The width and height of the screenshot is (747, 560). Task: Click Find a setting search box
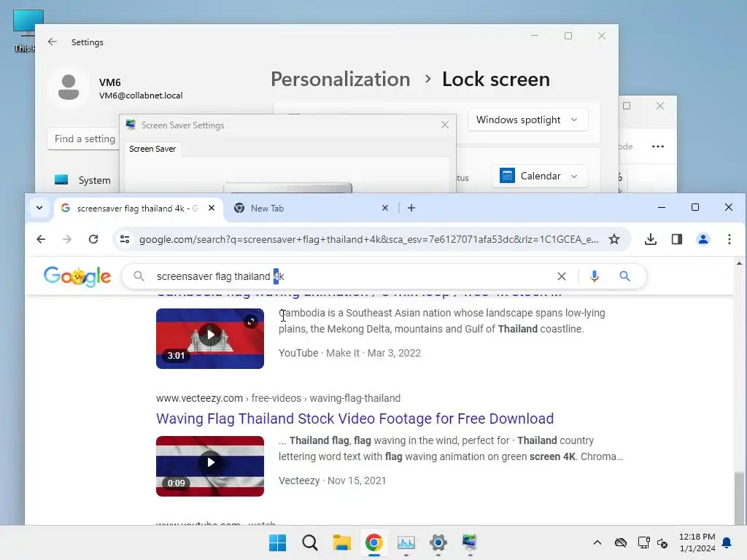click(x=83, y=139)
